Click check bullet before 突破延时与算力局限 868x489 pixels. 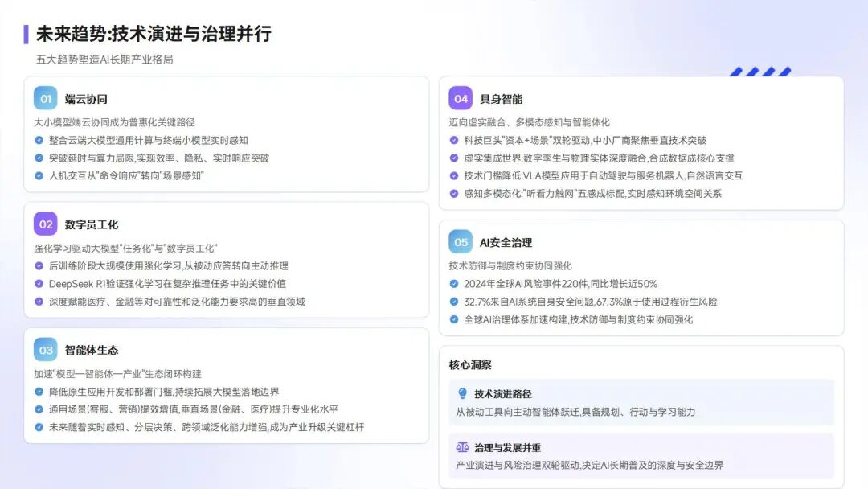39,158
